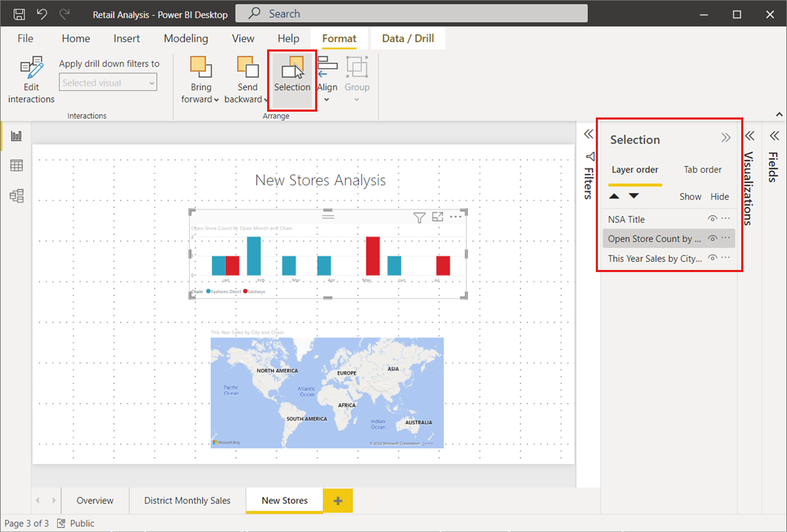The width and height of the screenshot is (787, 532).
Task: Open the Help ribbon tab
Action: pyautogui.click(x=288, y=39)
